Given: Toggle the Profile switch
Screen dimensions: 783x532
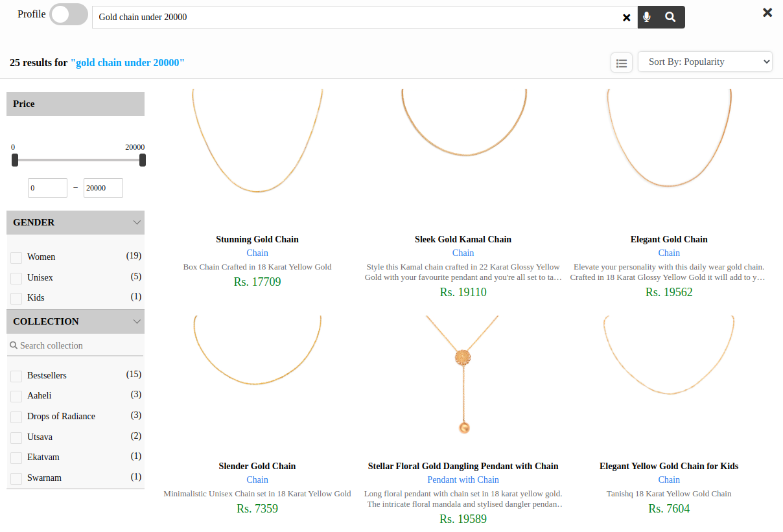Looking at the screenshot, I should click(69, 14).
